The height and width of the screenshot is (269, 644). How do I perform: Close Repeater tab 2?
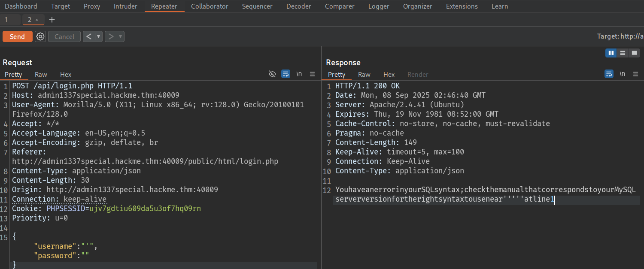[37, 20]
